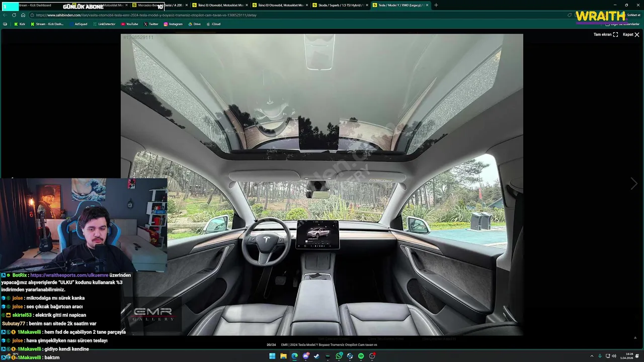Click the sahibinden.com address bar
644x362 pixels.
point(297,15)
